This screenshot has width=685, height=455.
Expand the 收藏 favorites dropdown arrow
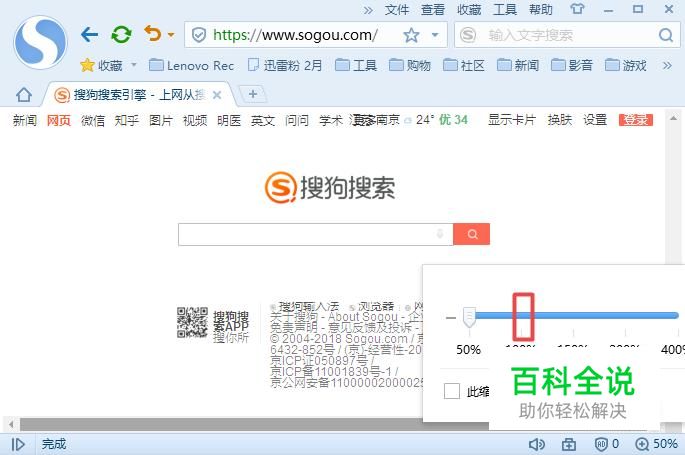coord(134,65)
